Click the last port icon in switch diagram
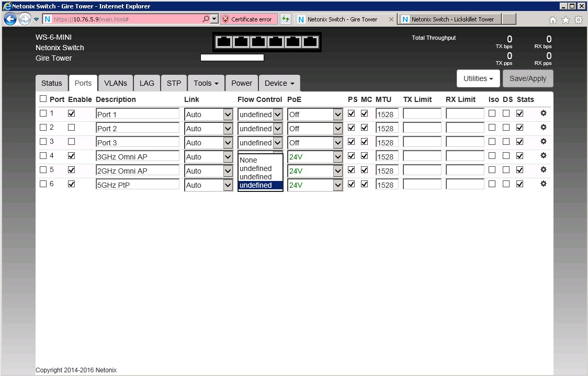 pyautogui.click(x=310, y=42)
